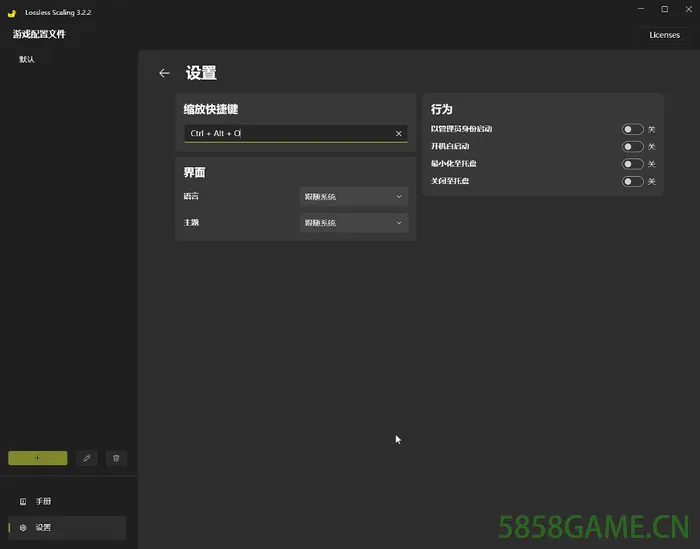Toggle 开机自启动 switch
Screen dimensions: 700x549
point(633,146)
